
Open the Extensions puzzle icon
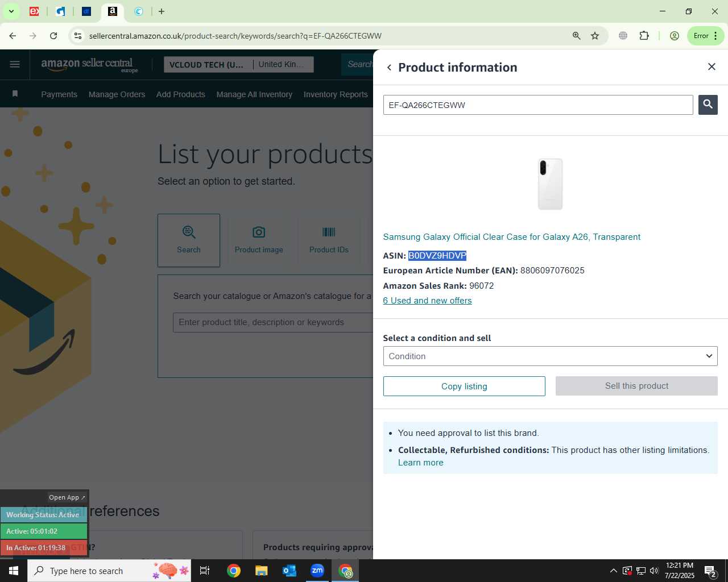tap(644, 36)
